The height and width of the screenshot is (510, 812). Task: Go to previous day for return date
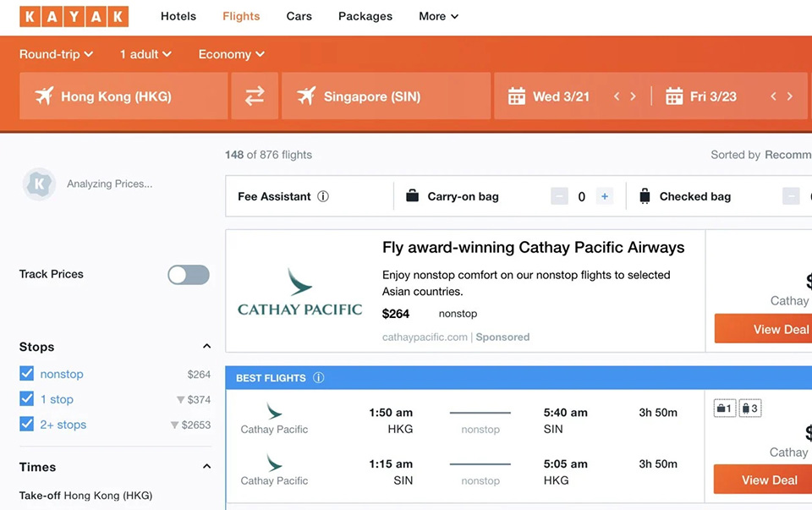(773, 96)
